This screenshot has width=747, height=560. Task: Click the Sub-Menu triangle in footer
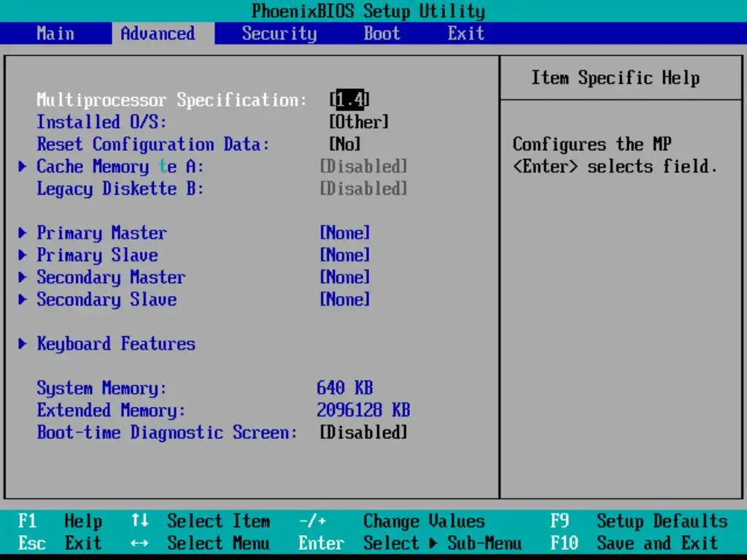point(433,542)
